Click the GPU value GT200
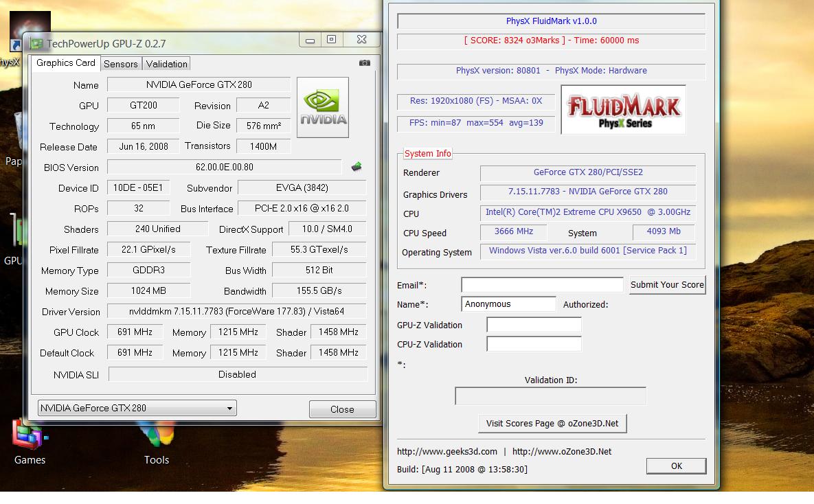Image resolution: width=814 pixels, height=504 pixels. tap(144, 105)
